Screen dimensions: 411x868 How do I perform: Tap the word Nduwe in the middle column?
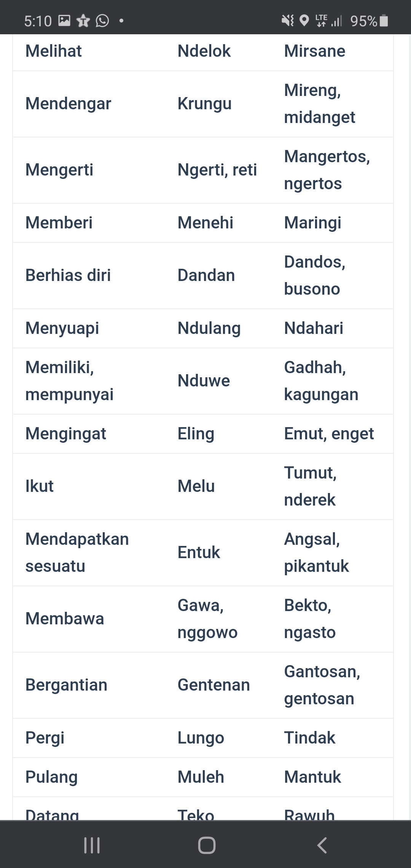[x=204, y=381]
